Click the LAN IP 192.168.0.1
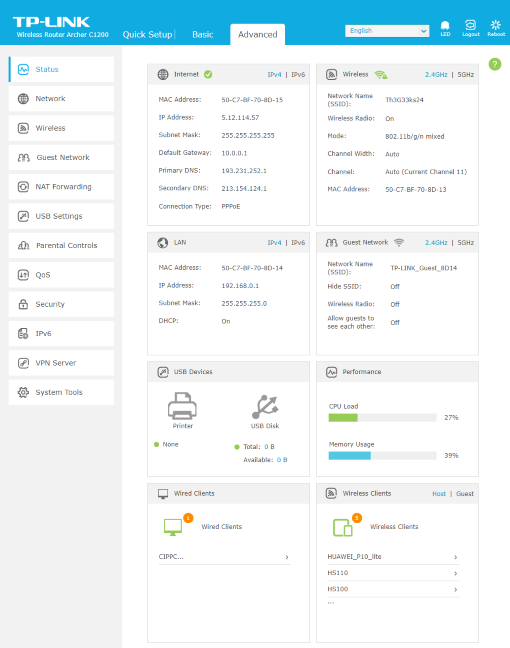This screenshot has height=648, width=510. [x=240, y=286]
